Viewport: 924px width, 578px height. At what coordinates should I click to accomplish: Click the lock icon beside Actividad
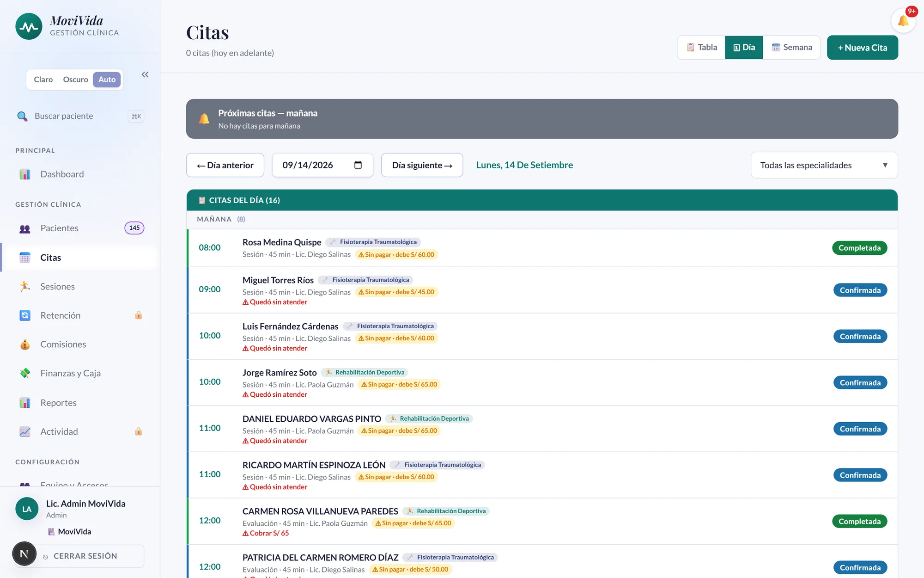click(x=139, y=431)
